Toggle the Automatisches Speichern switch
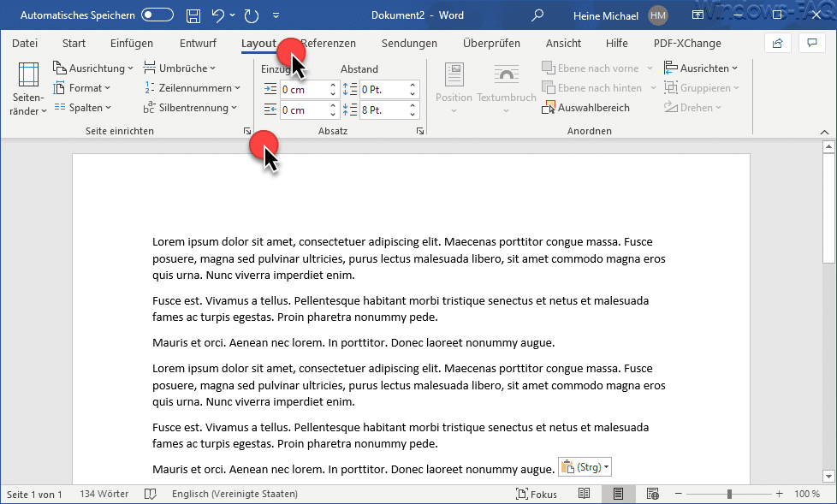837x504 pixels. [x=157, y=15]
